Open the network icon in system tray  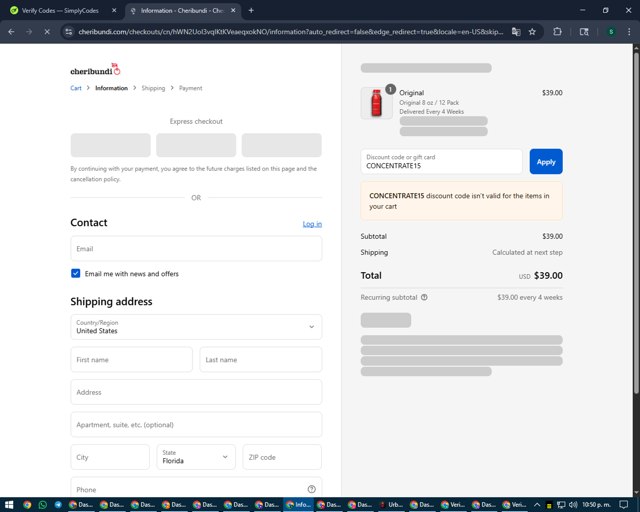pyautogui.click(x=561, y=505)
